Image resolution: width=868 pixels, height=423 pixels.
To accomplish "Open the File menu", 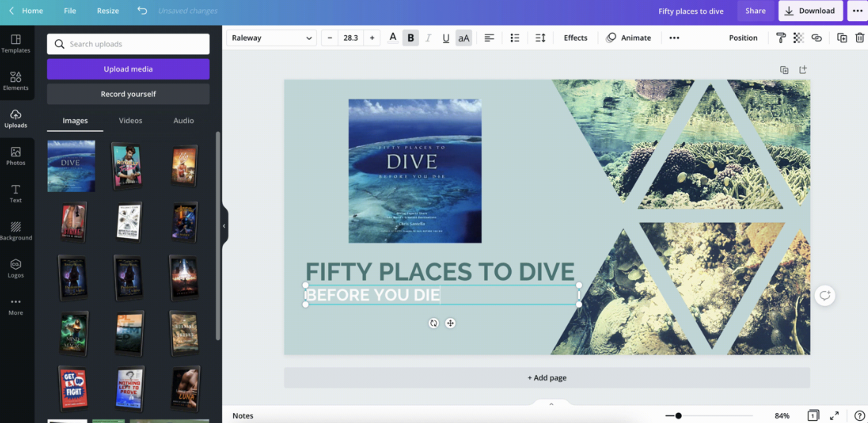I will 70,11.
